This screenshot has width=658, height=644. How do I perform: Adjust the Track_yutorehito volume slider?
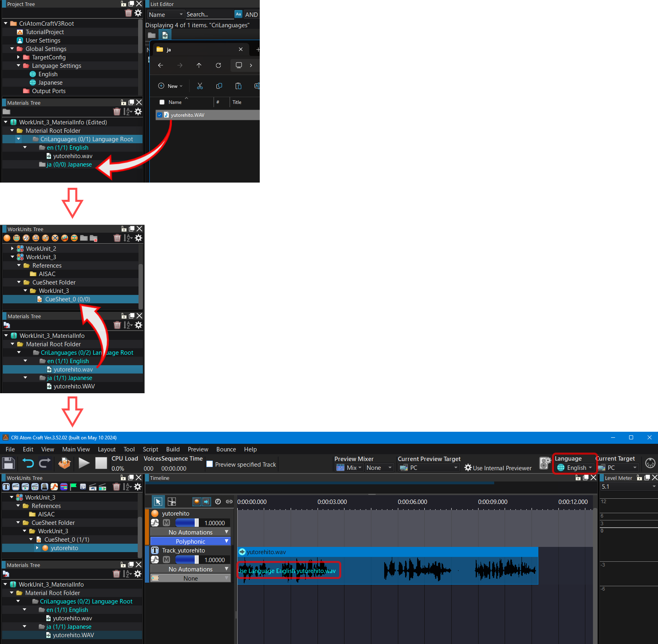coord(187,560)
